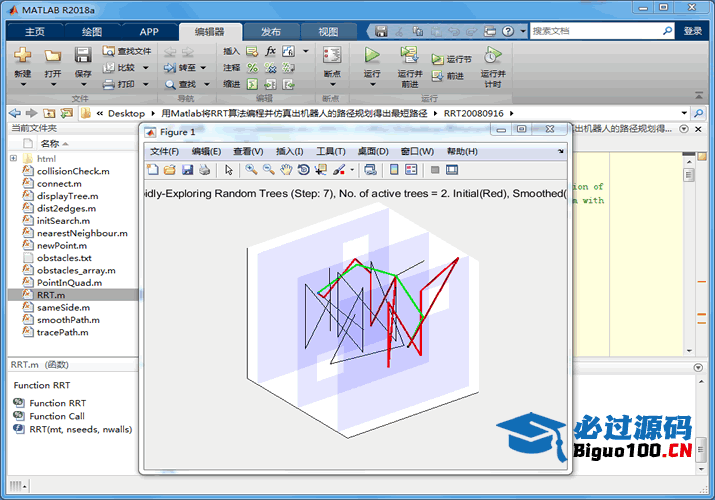Click the back navigation arrow in address bar

tap(15, 113)
